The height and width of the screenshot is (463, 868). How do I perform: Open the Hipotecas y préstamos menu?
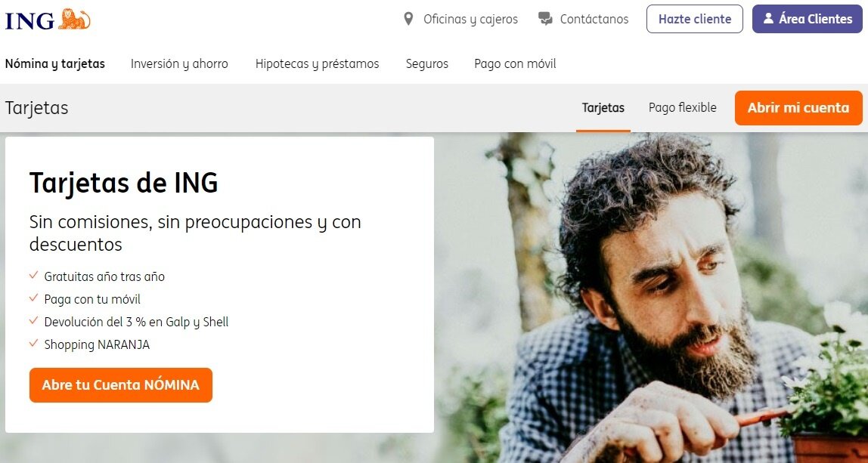(318, 63)
